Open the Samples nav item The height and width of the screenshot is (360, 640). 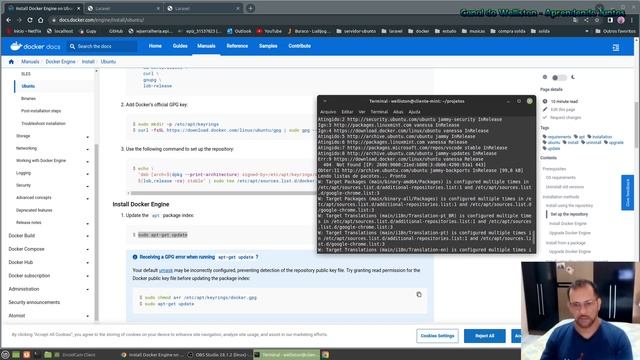[268, 46]
